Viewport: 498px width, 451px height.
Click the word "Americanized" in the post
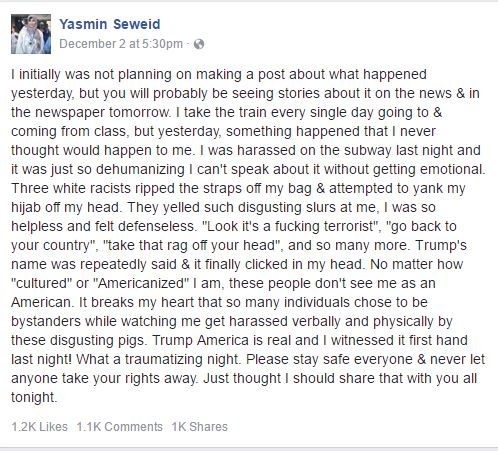[x=142, y=283]
